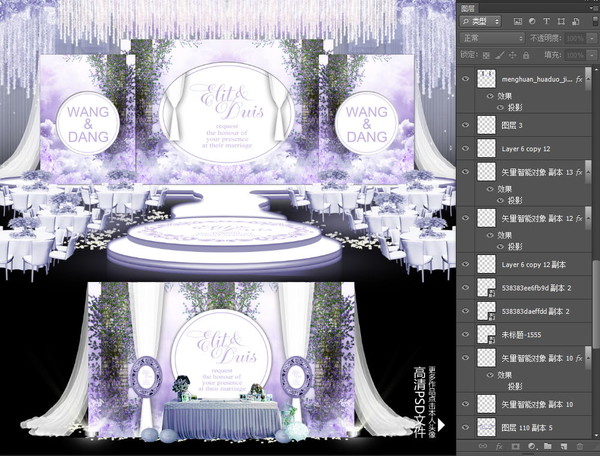Hide the 538383ee6fb9d 副本 2 layer
The image size is (600, 456).
pyautogui.click(x=466, y=288)
